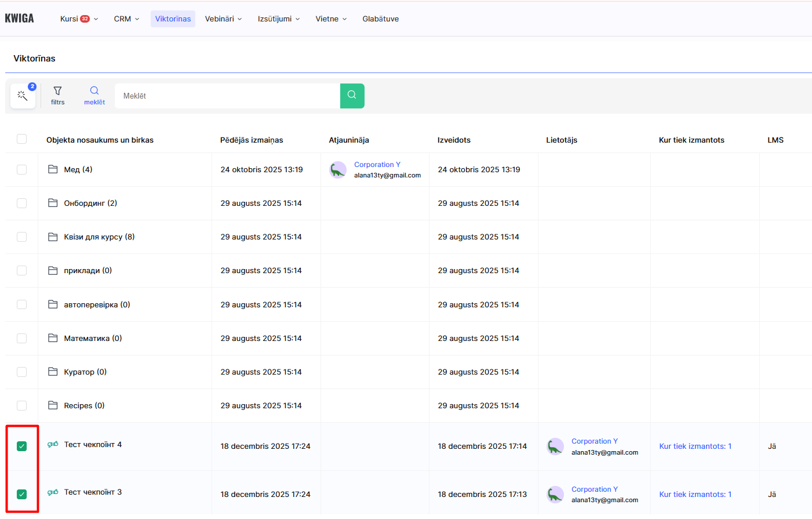Viewport: 812px width, 519px height.
Task: Click dinosaur avatar in Мед row
Action: pos(338,170)
